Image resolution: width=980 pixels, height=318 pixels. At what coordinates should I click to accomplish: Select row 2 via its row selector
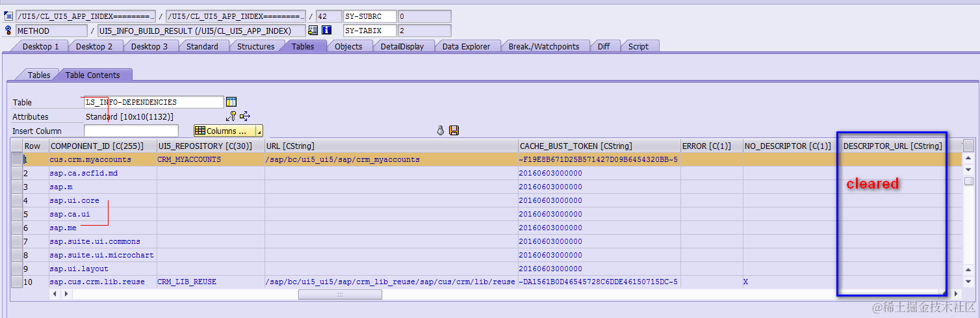coord(17,173)
